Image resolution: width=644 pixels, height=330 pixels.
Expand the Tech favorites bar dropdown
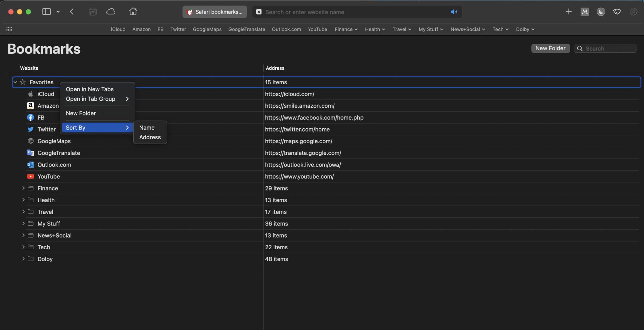(x=501, y=29)
